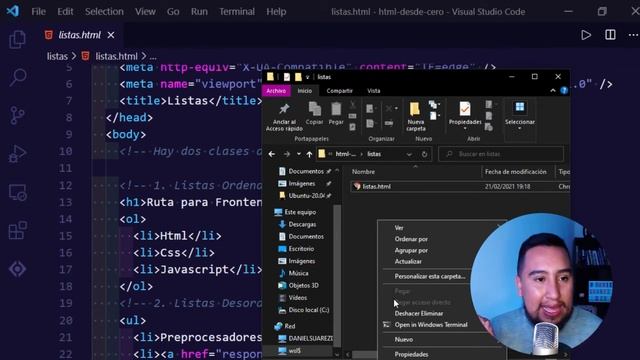Open Source Control view in activity bar

coord(17,115)
